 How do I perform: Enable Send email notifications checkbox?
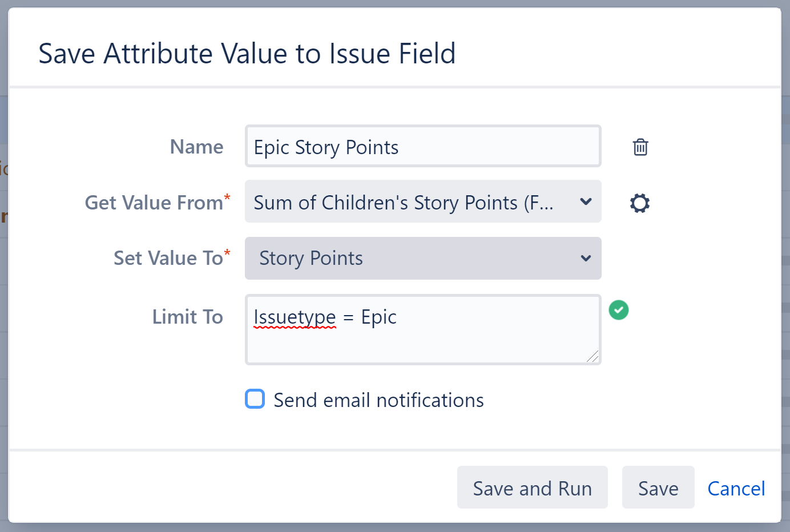click(x=255, y=399)
